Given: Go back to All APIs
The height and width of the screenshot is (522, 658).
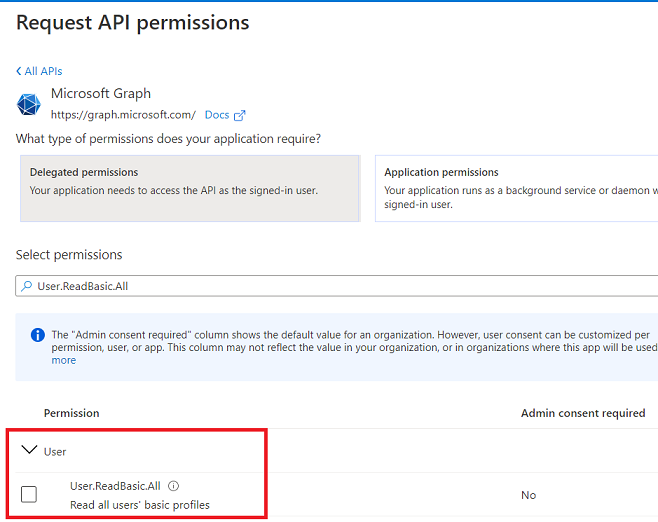Looking at the screenshot, I should [39, 71].
